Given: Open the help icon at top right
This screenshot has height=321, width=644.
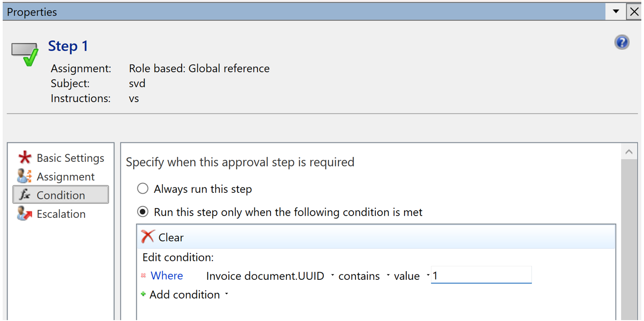Looking at the screenshot, I should click(x=622, y=43).
